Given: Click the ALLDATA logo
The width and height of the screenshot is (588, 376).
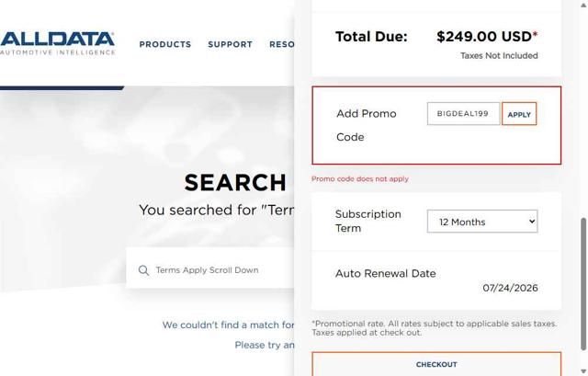Looking at the screenshot, I should pos(58,43).
